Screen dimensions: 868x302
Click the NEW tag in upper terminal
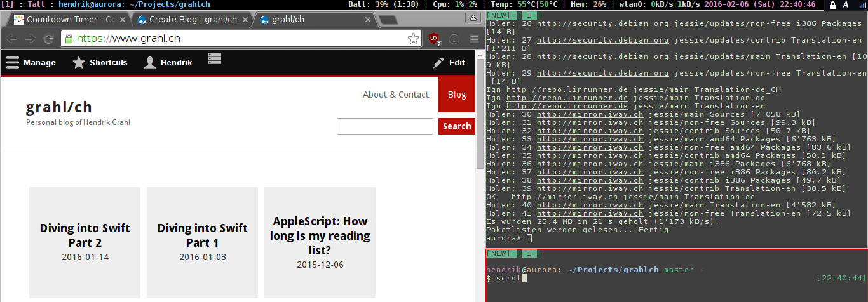point(501,15)
